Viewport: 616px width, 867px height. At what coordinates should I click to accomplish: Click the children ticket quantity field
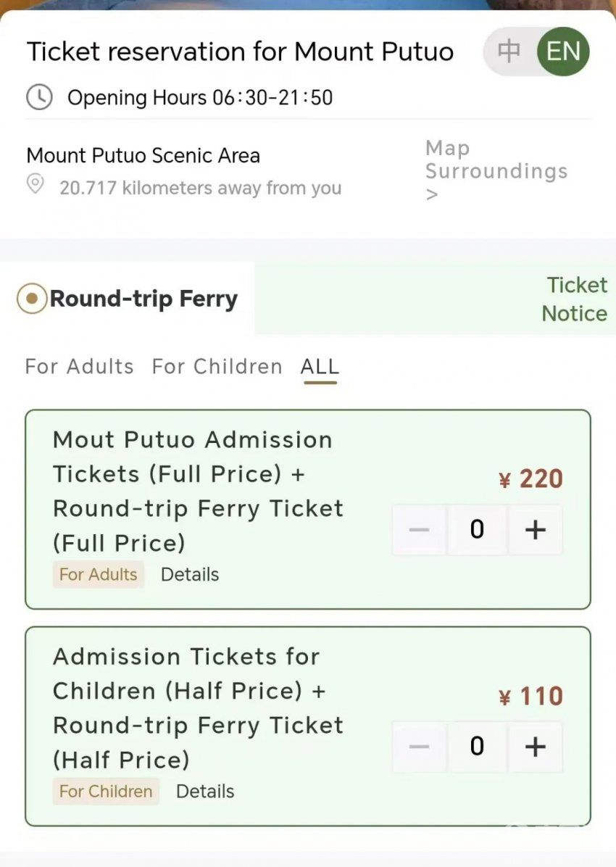point(477,747)
